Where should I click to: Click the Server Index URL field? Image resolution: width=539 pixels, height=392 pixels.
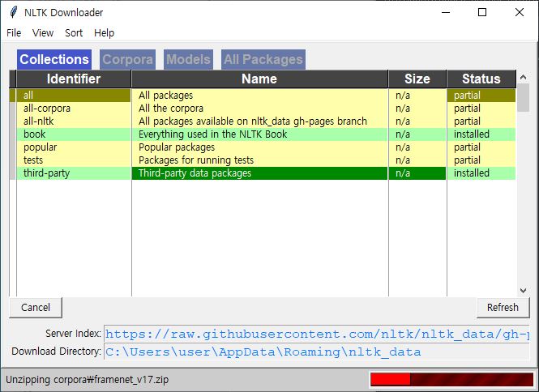(x=317, y=334)
